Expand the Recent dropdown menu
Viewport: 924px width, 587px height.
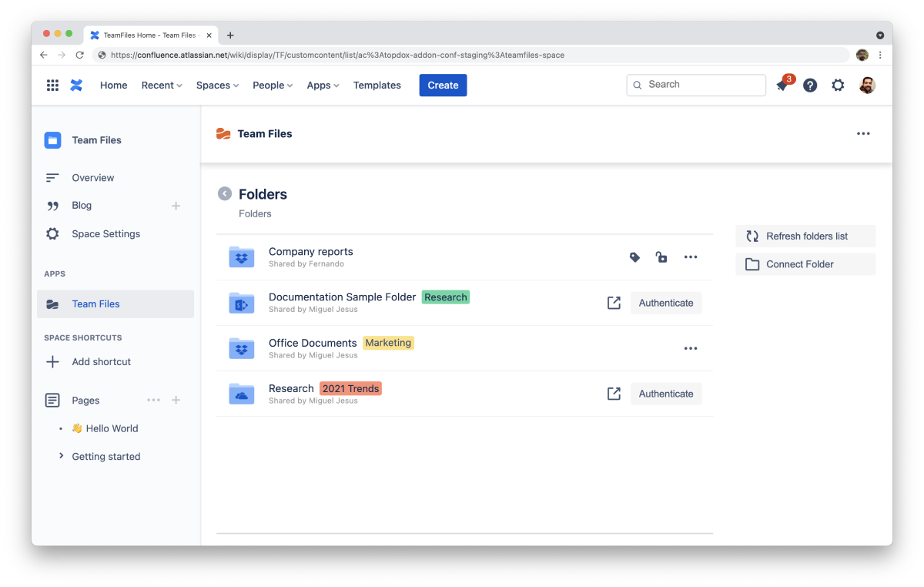(162, 86)
